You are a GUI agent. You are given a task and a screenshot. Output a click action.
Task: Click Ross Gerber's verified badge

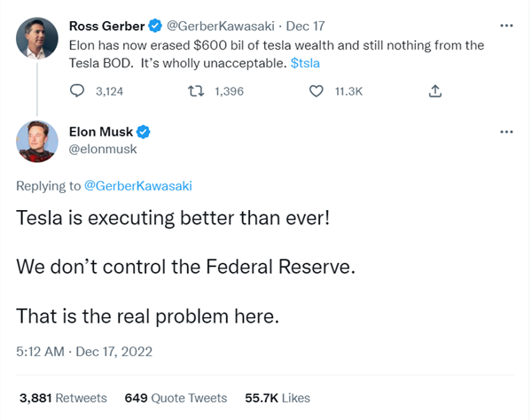click(x=156, y=24)
